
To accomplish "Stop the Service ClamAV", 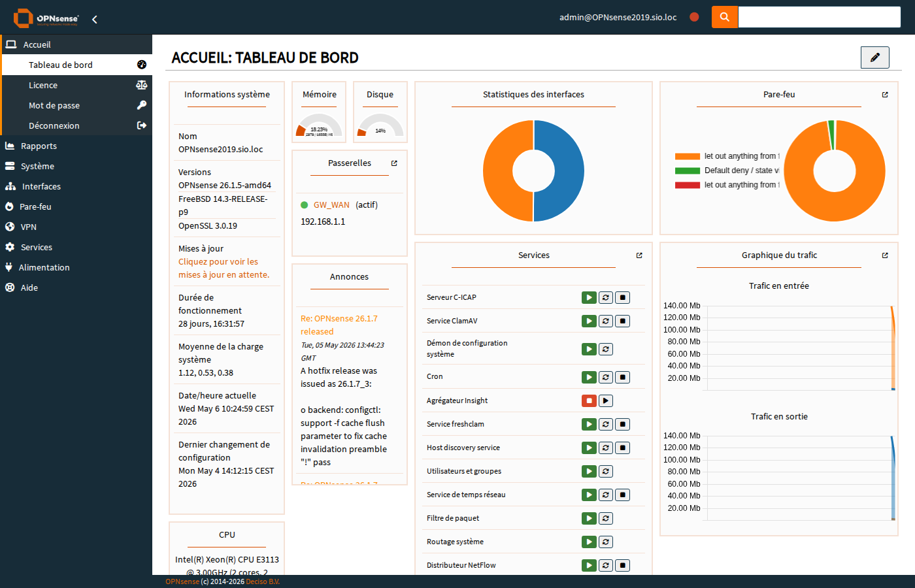I will 623,321.
